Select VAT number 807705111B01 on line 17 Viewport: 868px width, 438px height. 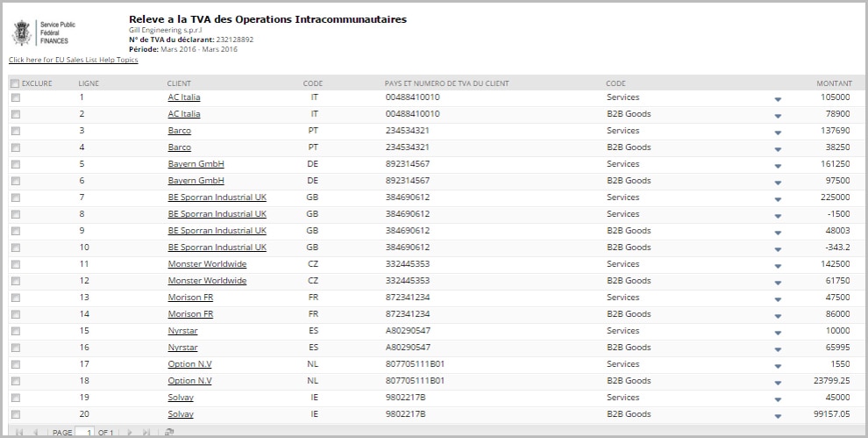coord(416,364)
